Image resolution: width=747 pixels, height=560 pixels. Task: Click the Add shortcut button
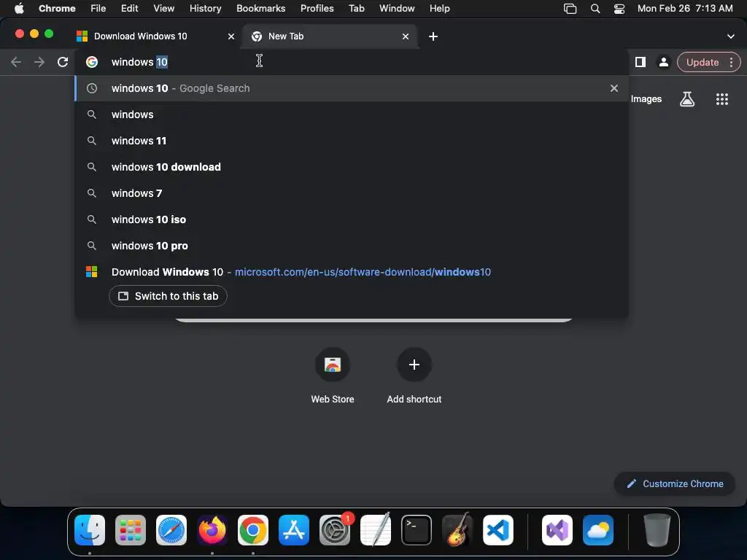pos(414,376)
